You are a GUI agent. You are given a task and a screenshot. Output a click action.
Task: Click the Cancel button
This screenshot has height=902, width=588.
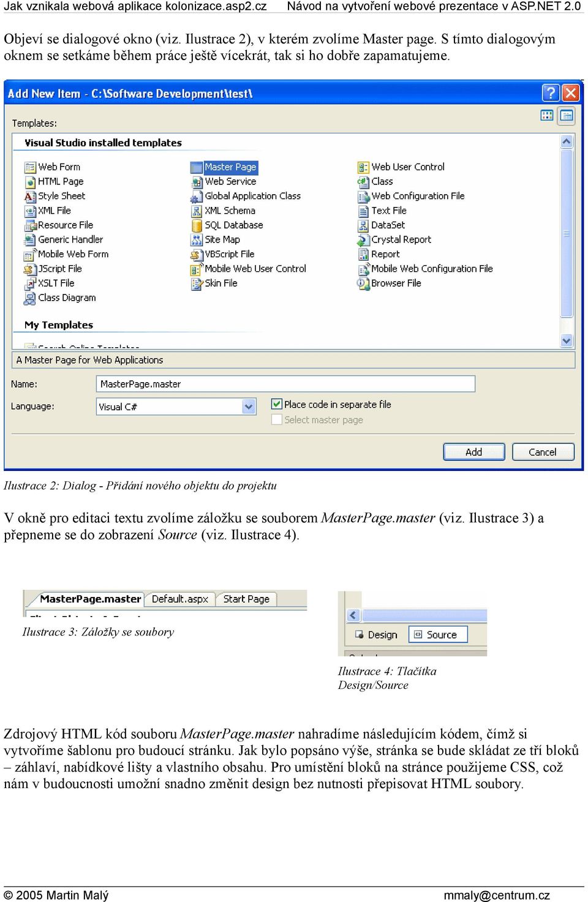point(543,452)
